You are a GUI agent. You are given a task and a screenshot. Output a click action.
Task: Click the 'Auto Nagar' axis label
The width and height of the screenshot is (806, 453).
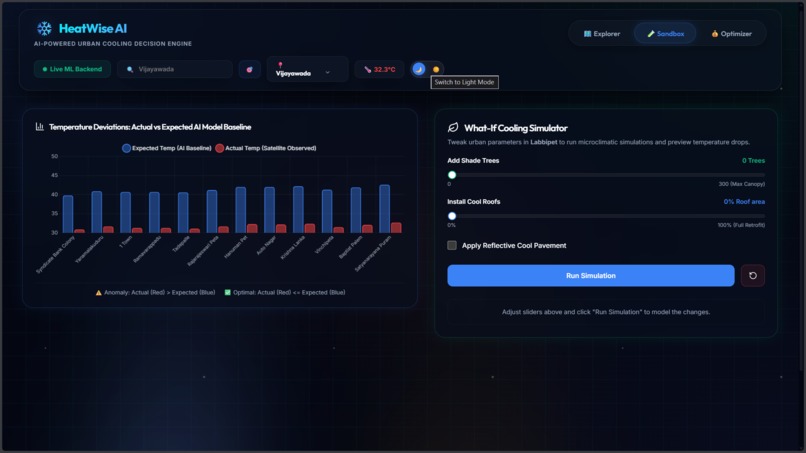(266, 245)
